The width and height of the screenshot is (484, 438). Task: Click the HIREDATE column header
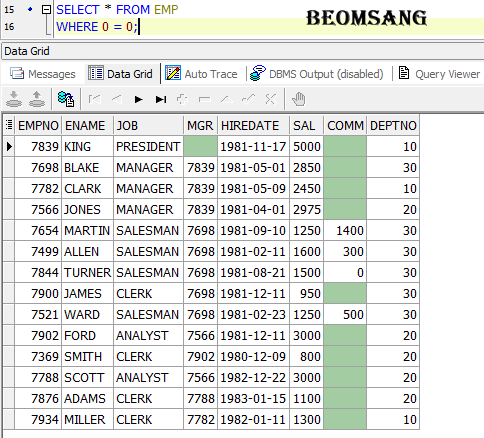tap(254, 125)
